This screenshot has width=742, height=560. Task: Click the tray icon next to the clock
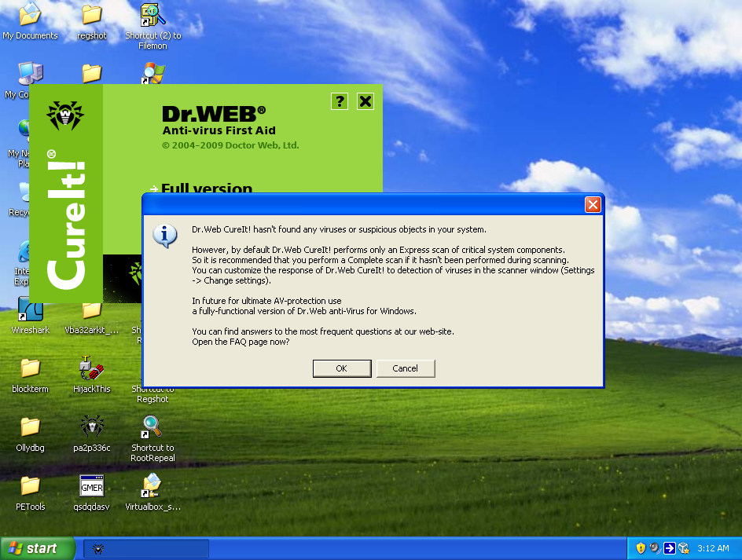click(684, 548)
